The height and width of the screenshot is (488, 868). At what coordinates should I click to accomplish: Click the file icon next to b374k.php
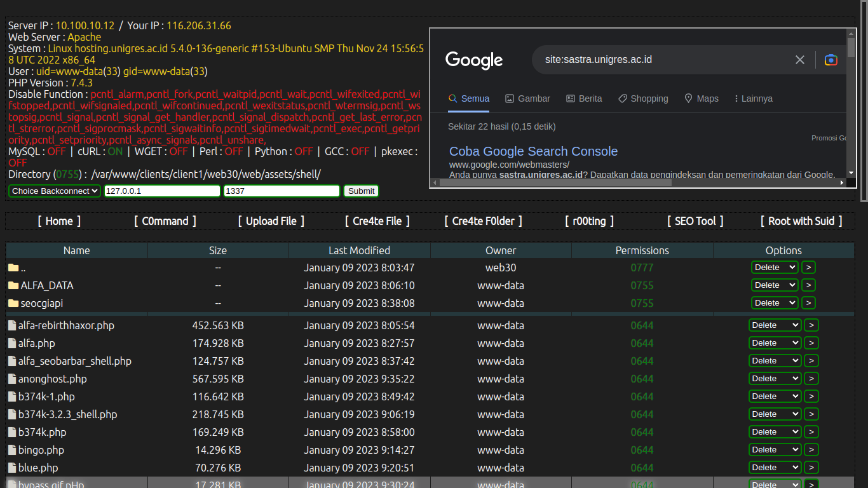[12, 432]
